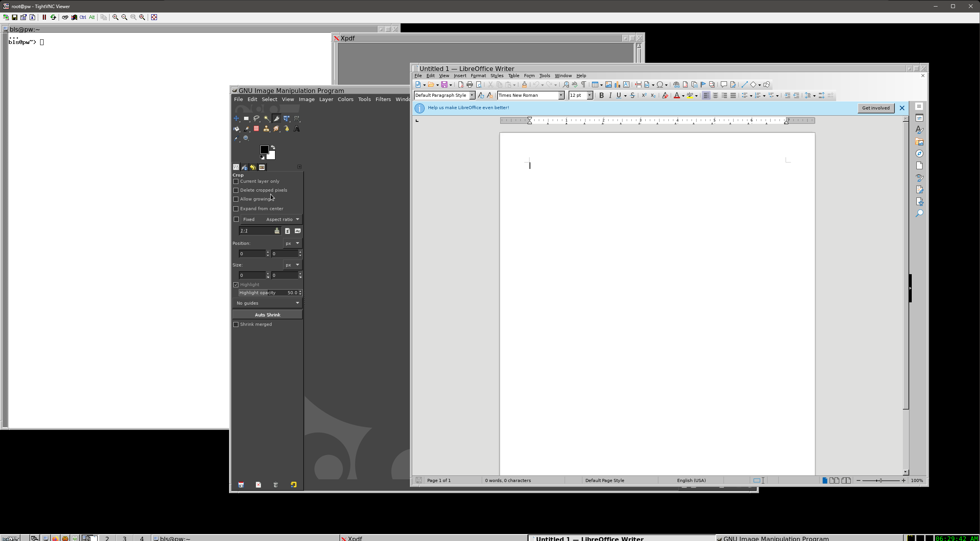The image size is (980, 541).
Task: Select the Zoom magnifier tool in GIMP
Action: point(246,138)
